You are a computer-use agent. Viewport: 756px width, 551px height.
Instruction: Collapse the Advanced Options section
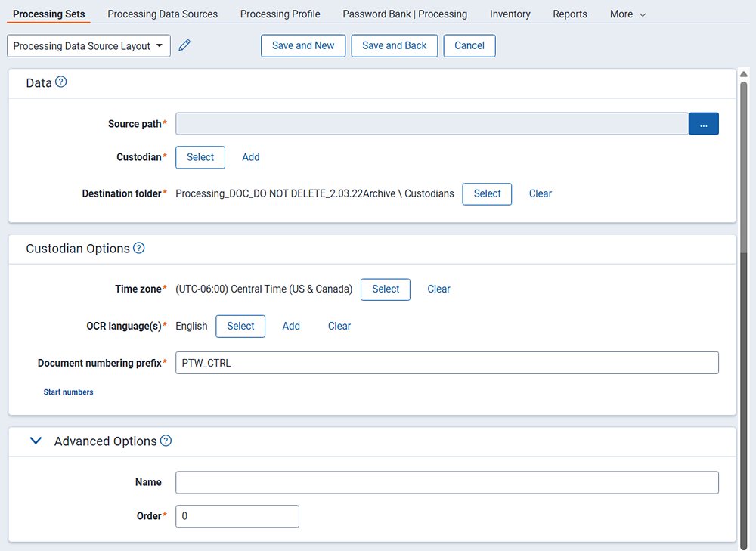(x=36, y=441)
